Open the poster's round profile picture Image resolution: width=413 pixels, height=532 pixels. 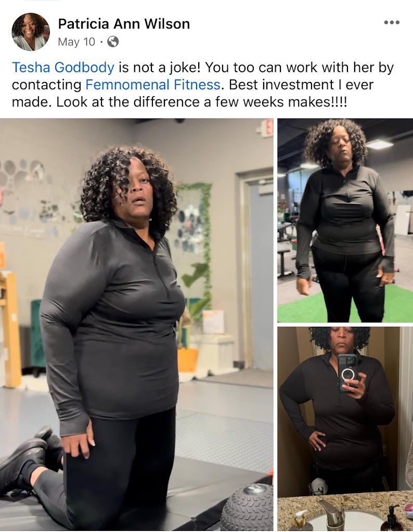31,32
